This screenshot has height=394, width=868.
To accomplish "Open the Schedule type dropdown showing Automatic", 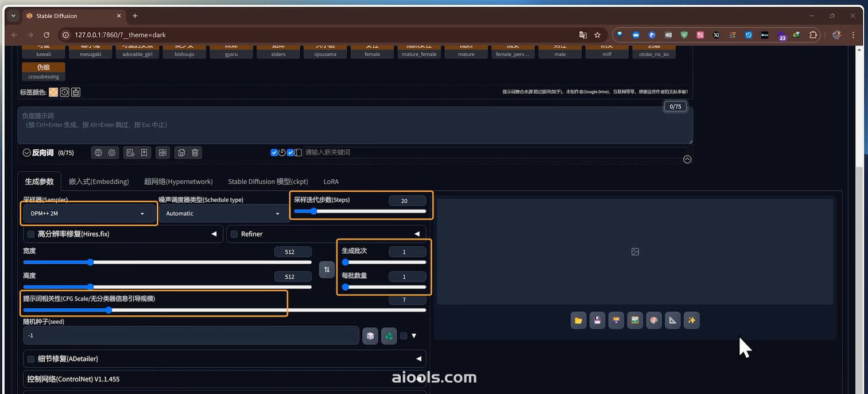I will (222, 214).
